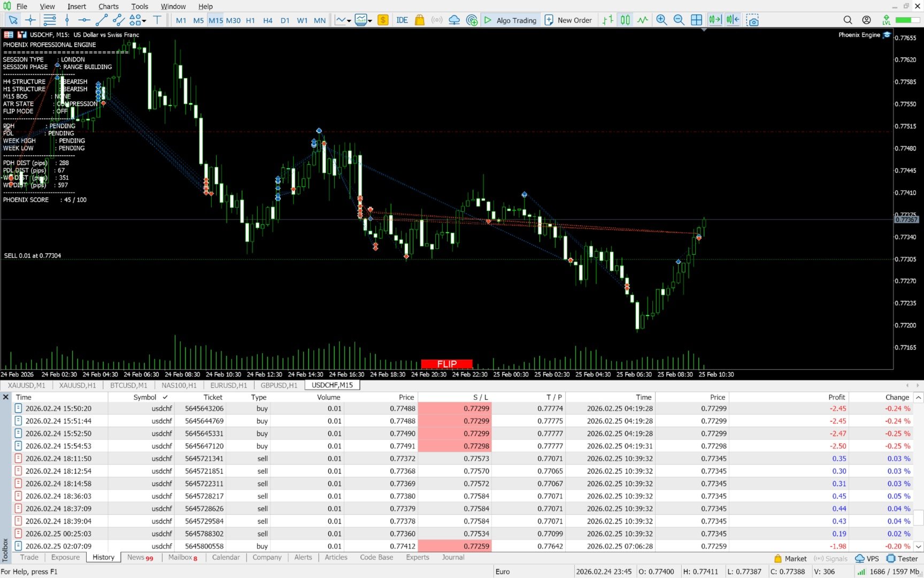Draw a horizontal line on chart
Screen dimensions: 924x578
84,20
